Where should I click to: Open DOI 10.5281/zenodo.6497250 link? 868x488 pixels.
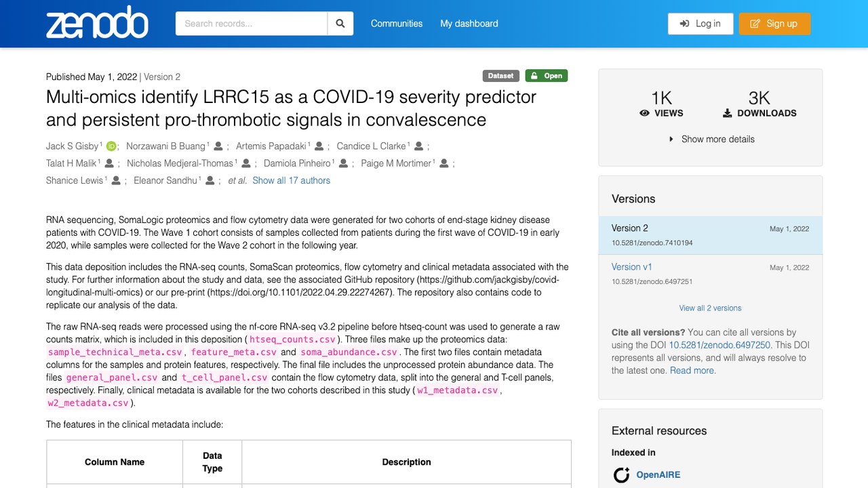pos(719,345)
